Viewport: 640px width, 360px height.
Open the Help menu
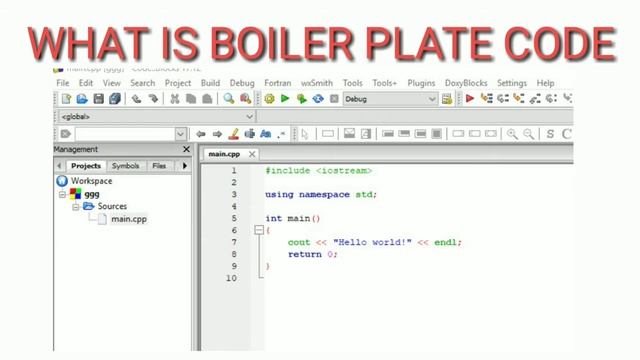coord(545,83)
